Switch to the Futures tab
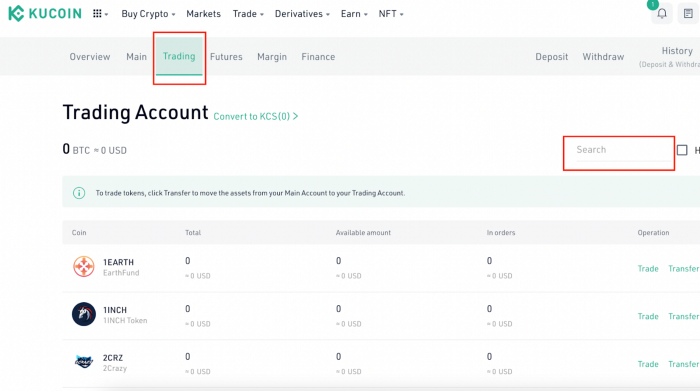 [226, 57]
